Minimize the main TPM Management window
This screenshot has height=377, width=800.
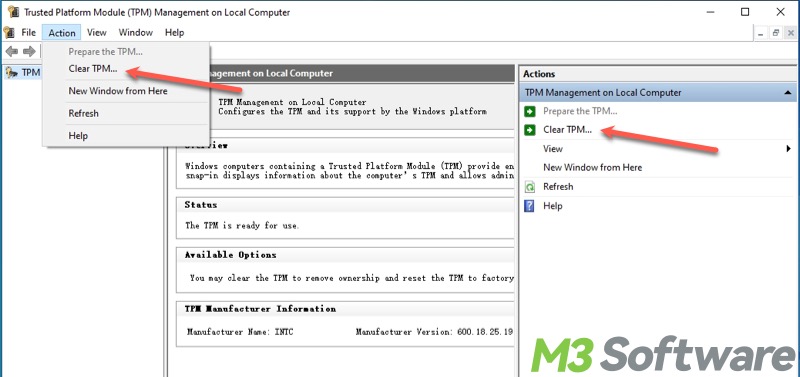pos(710,12)
